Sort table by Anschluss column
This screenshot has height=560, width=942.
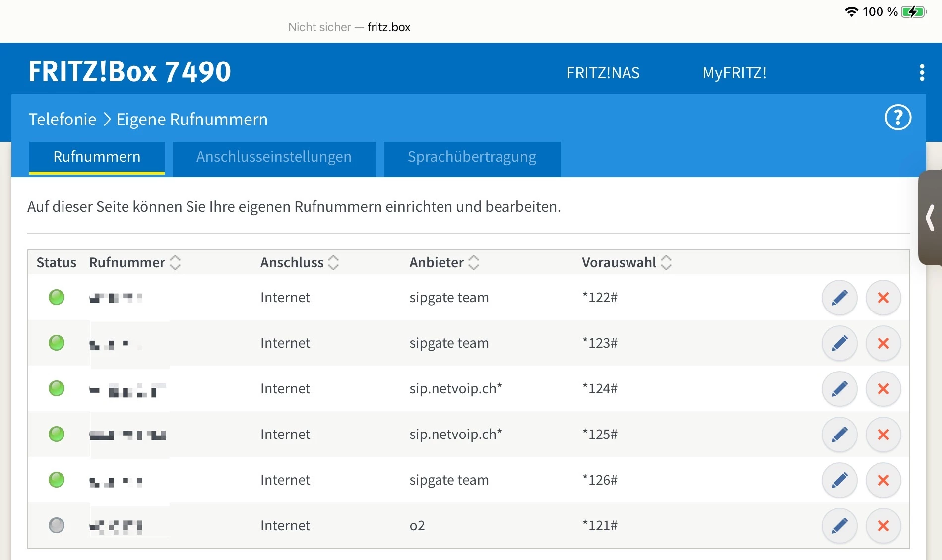pyautogui.click(x=333, y=262)
